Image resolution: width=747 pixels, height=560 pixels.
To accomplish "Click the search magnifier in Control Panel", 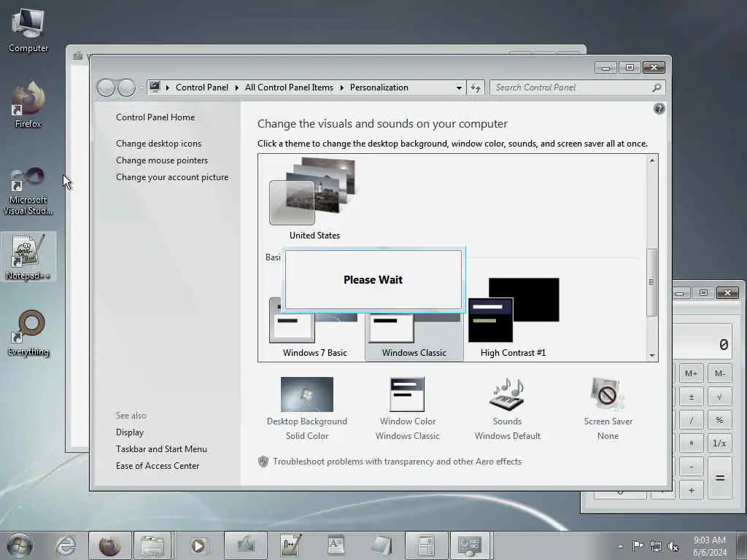I will (x=657, y=87).
